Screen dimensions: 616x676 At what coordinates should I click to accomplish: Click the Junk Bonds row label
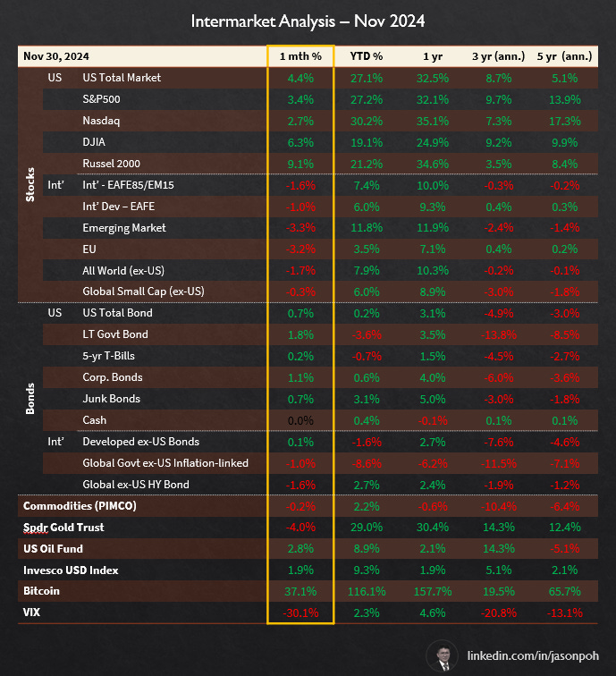tap(111, 399)
